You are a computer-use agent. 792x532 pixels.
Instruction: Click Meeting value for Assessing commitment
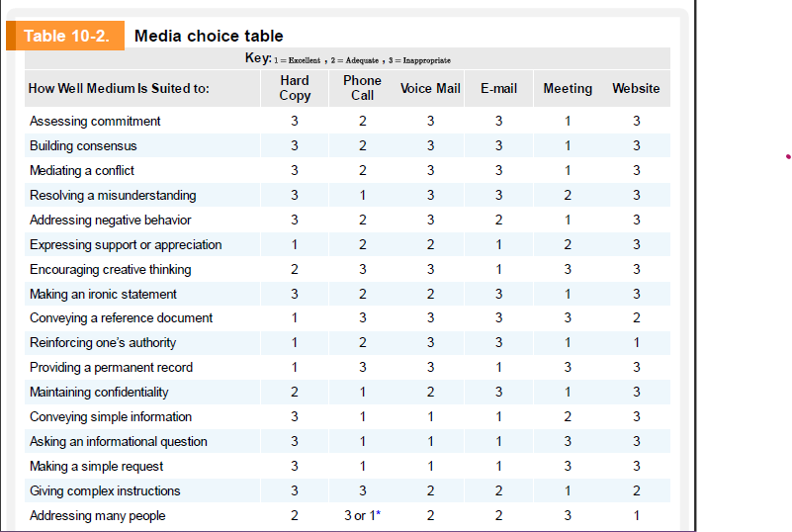(568, 122)
